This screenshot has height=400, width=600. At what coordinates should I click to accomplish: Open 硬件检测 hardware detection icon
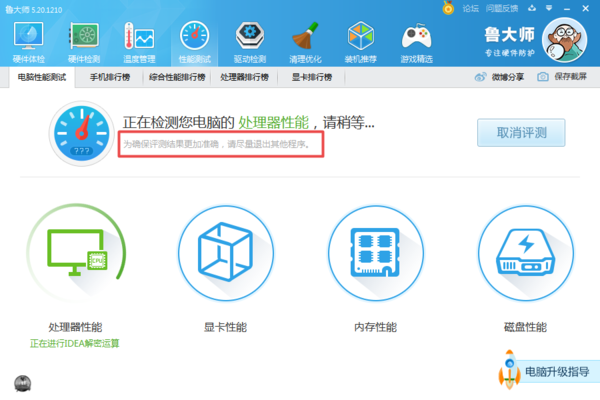83,40
